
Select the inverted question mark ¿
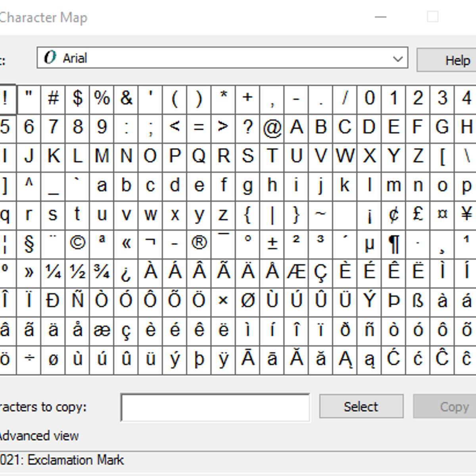point(126,272)
